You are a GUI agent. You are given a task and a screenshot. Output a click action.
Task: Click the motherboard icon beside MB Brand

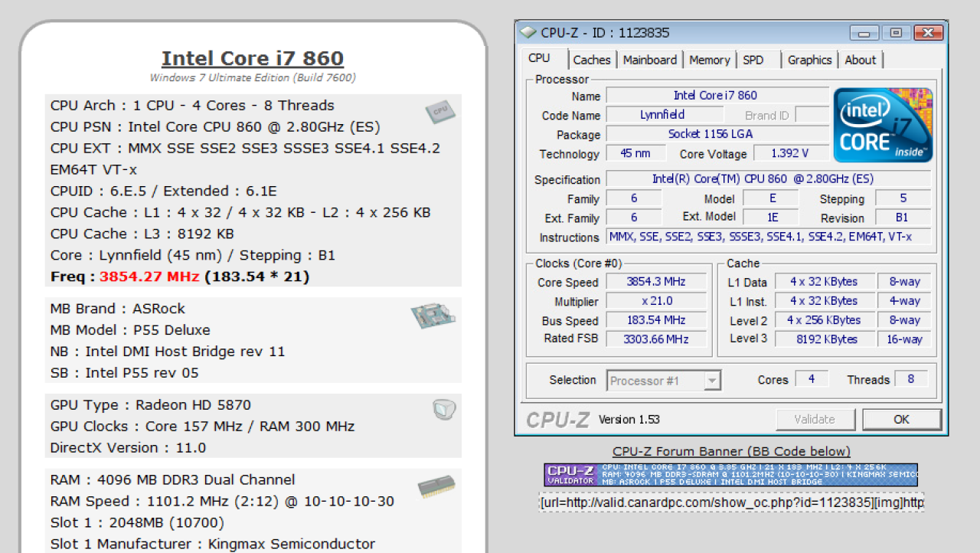click(x=433, y=316)
